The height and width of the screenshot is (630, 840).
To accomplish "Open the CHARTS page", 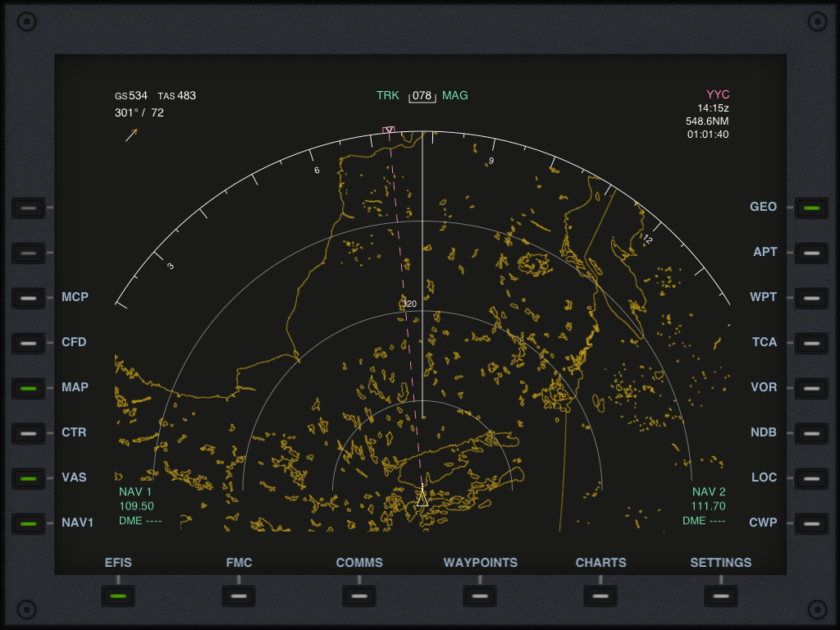I will tap(600, 596).
